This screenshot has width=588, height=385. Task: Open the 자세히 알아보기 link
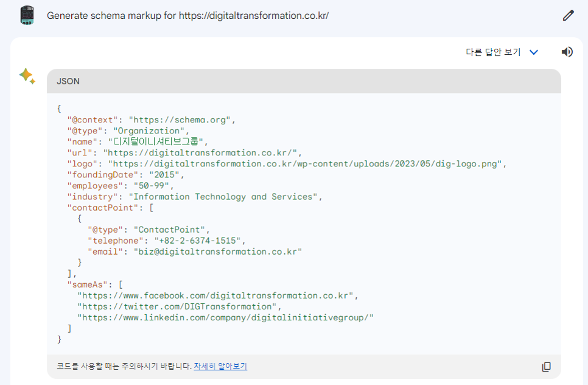click(220, 366)
